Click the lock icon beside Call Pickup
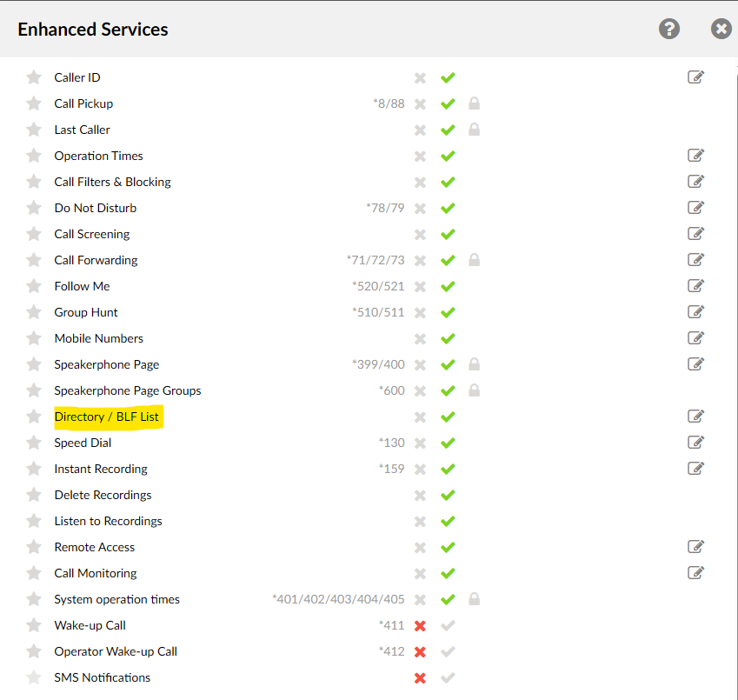Image resolution: width=738 pixels, height=700 pixels. tap(474, 103)
